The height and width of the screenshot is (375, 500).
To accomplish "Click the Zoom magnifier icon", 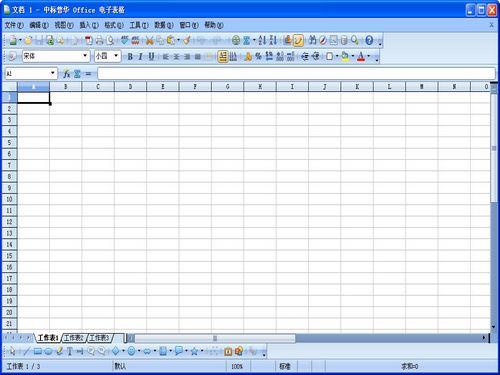I will pyautogui.click(x=355, y=40).
